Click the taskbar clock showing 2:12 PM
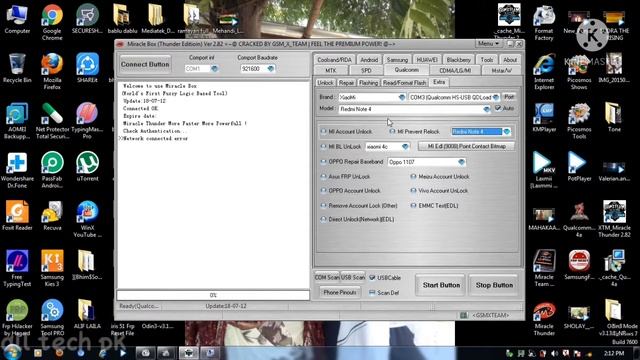This screenshot has height=360, width=640. tap(614, 353)
